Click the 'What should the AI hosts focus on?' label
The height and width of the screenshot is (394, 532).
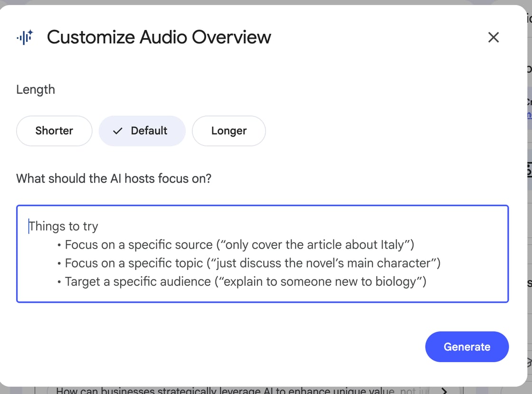pyautogui.click(x=114, y=178)
